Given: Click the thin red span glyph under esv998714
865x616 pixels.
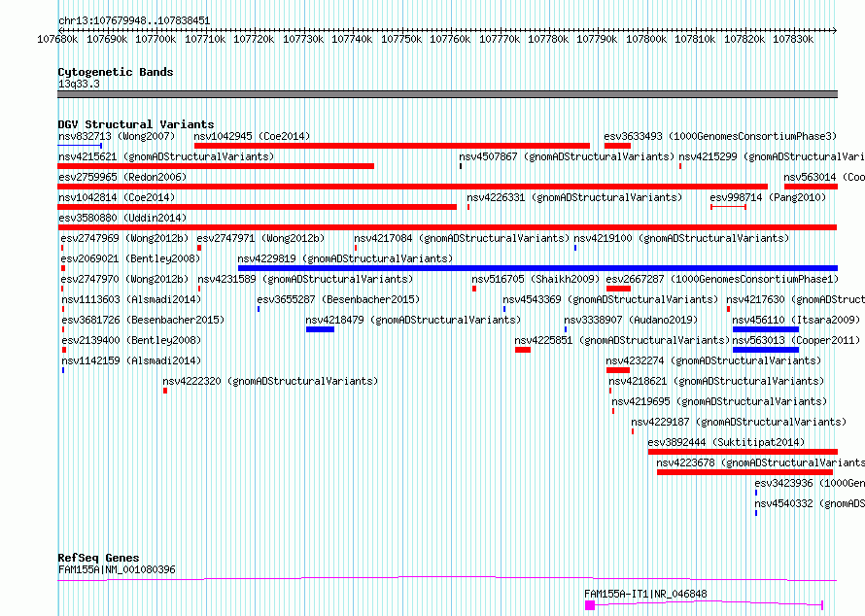Looking at the screenshot, I should click(x=728, y=207).
